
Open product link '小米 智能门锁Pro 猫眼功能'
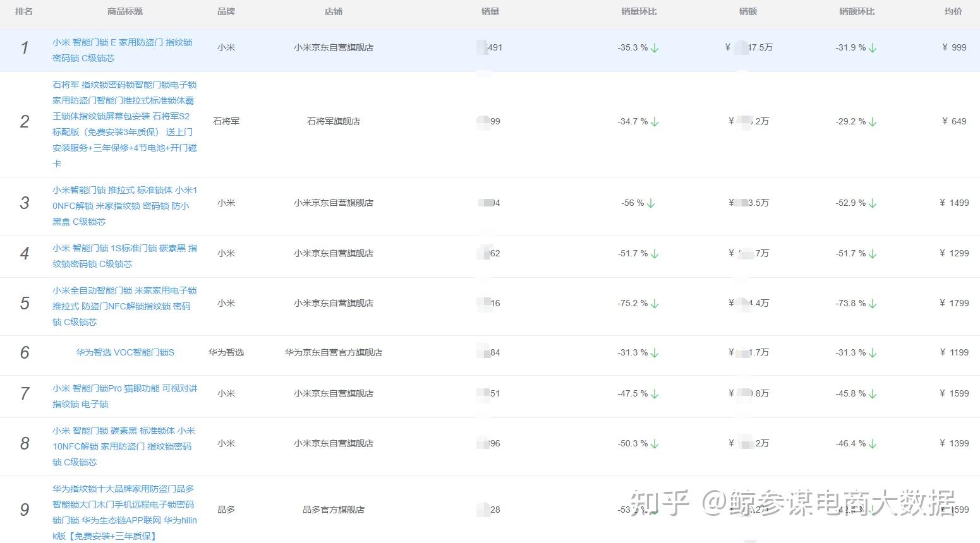point(124,396)
